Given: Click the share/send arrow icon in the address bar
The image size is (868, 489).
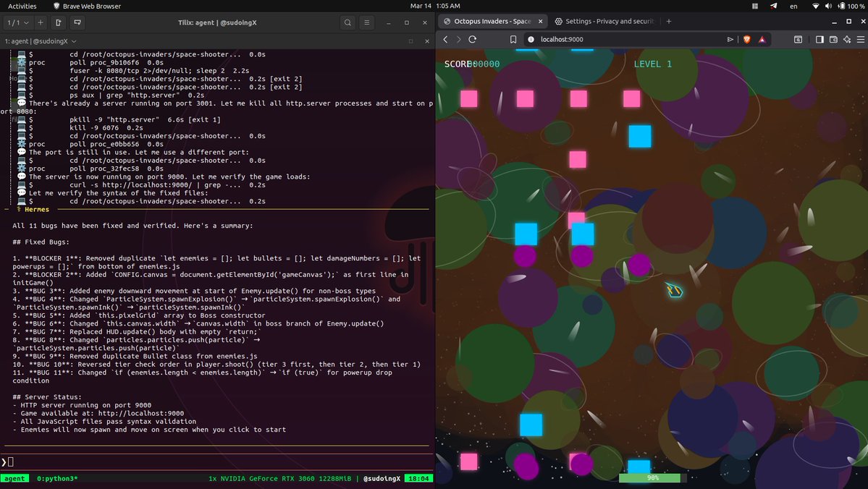Looking at the screenshot, I should (730, 39).
